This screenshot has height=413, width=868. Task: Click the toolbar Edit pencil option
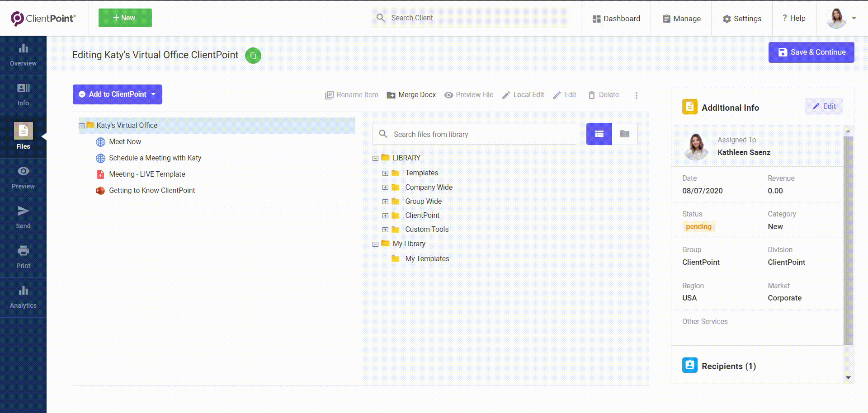click(x=565, y=95)
